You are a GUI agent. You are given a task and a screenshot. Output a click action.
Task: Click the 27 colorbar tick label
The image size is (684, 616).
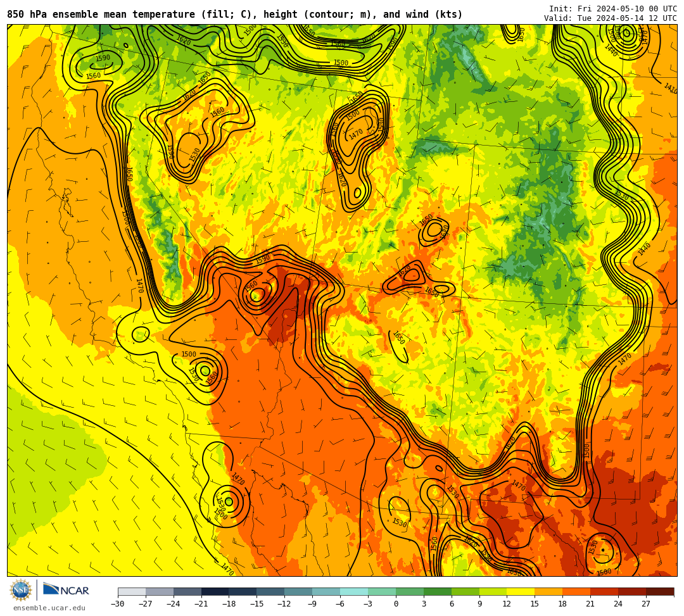tap(646, 604)
